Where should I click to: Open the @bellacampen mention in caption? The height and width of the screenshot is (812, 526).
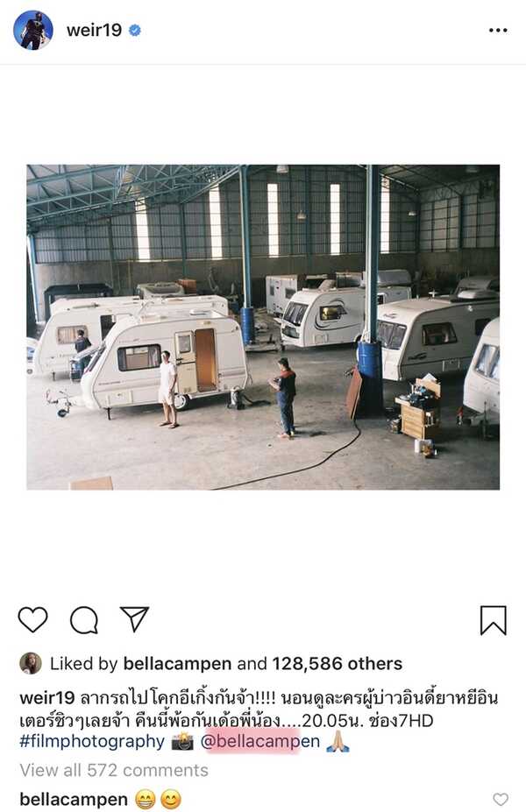click(260, 742)
